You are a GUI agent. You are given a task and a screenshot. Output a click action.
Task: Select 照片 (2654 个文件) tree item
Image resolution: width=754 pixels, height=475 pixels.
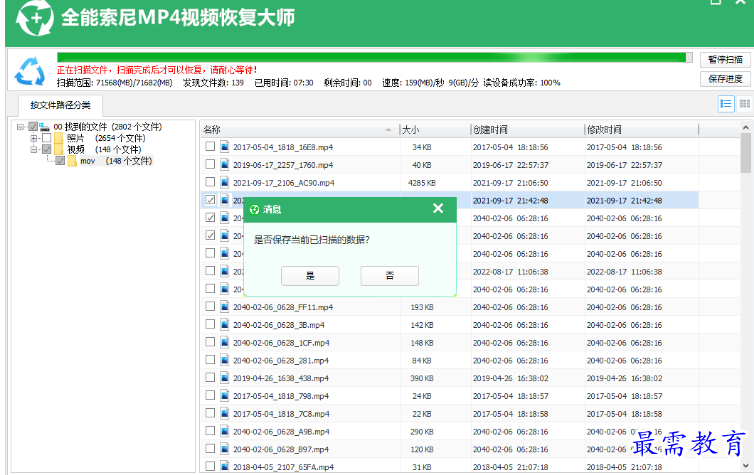click(x=106, y=138)
